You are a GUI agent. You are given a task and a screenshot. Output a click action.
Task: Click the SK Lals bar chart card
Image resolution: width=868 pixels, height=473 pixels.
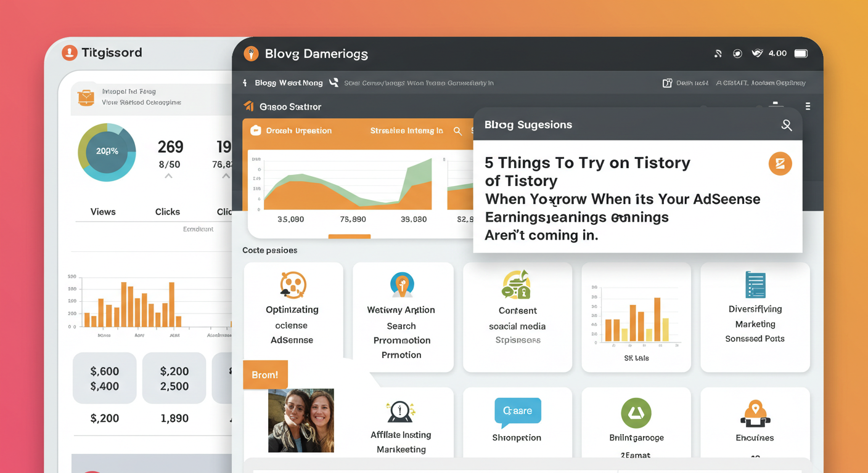click(636, 317)
